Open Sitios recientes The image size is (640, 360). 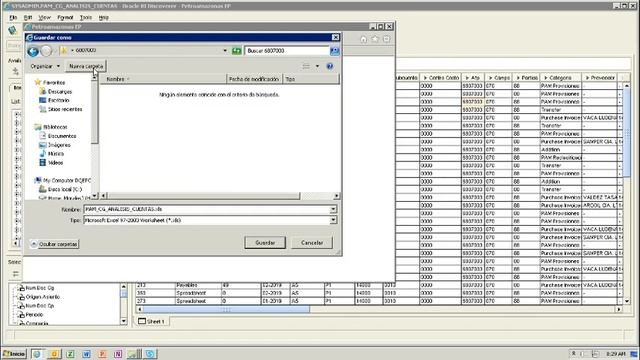click(x=65, y=109)
